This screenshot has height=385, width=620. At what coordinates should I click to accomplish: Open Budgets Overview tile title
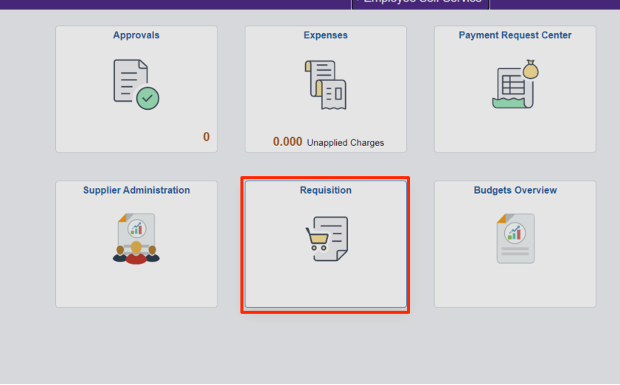coord(515,190)
